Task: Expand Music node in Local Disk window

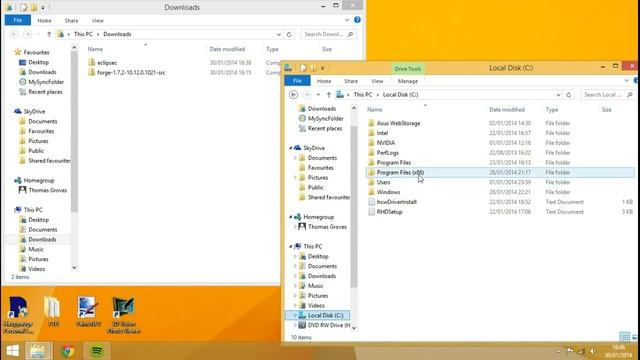Action: pyautogui.click(x=296, y=286)
